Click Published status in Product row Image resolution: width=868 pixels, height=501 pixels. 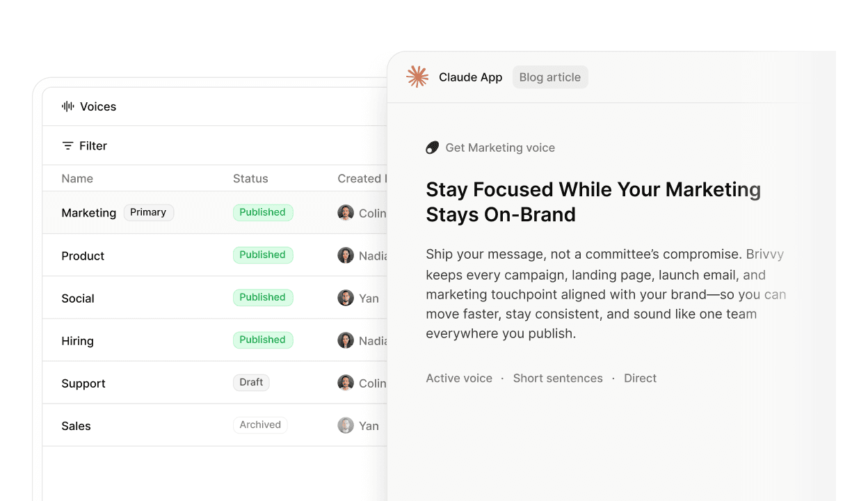263,255
